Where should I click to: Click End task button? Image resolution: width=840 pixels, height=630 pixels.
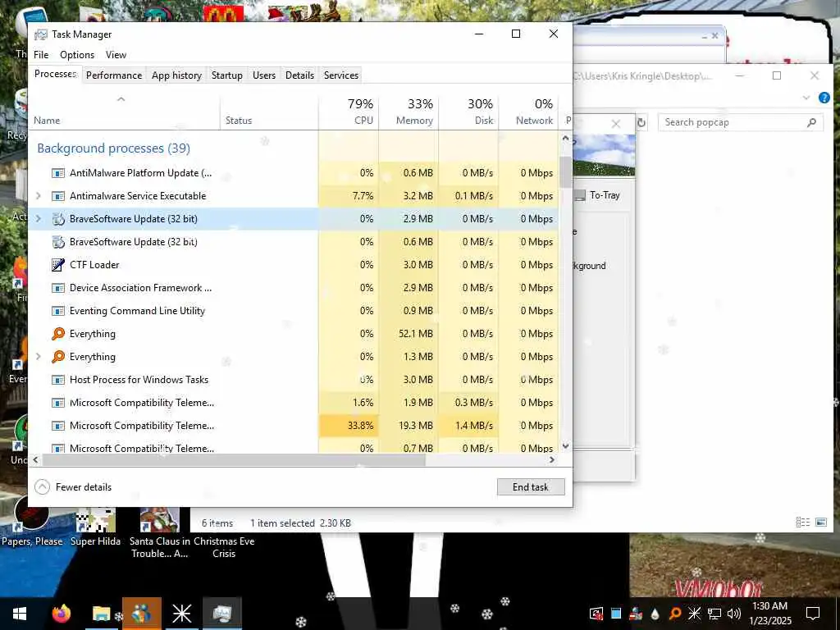point(531,487)
